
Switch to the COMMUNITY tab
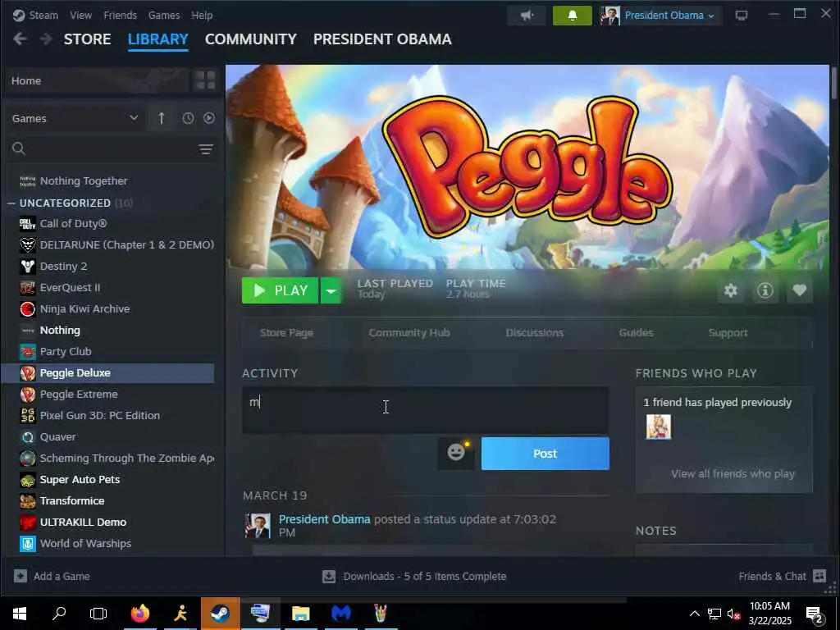251,39
